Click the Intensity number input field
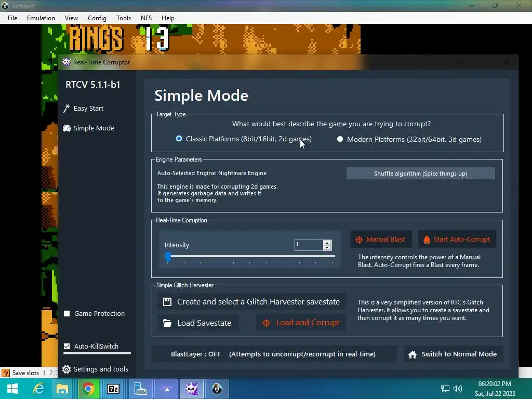532x399 pixels. click(x=309, y=245)
